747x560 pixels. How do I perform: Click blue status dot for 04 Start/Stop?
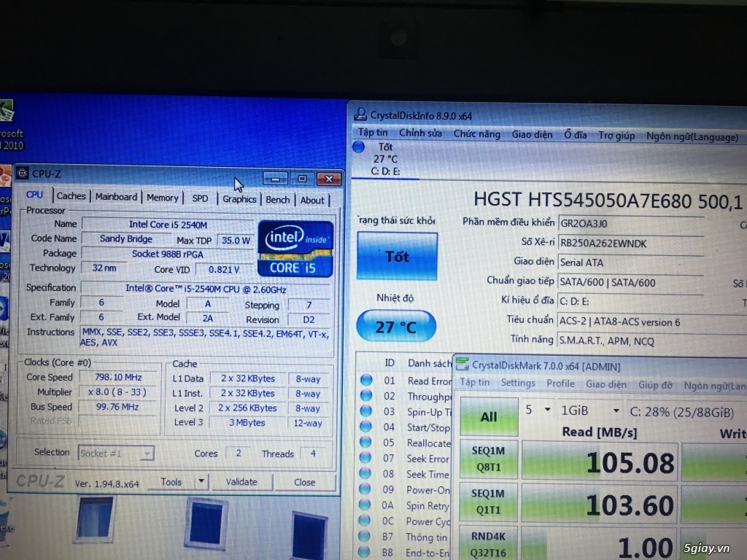click(x=365, y=426)
